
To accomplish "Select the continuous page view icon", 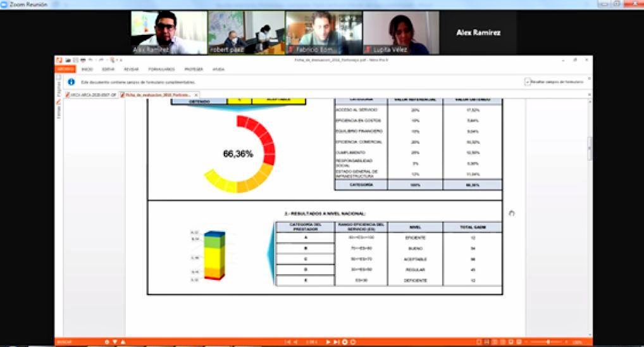I will pos(486,342).
